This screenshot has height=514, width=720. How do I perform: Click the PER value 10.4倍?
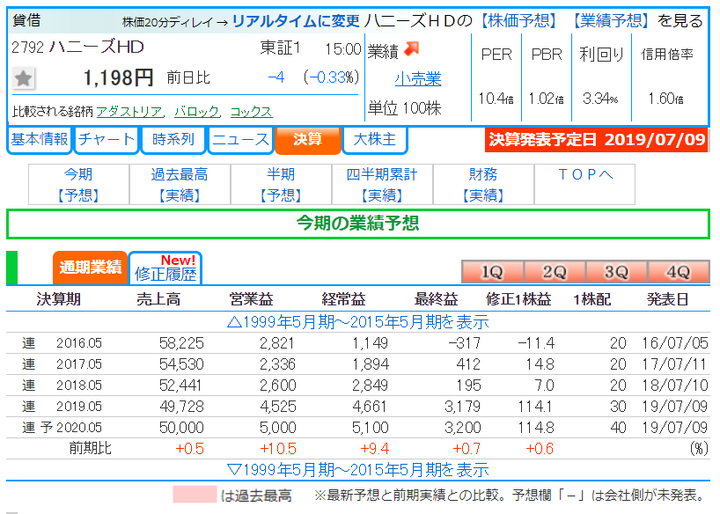tap(495, 98)
